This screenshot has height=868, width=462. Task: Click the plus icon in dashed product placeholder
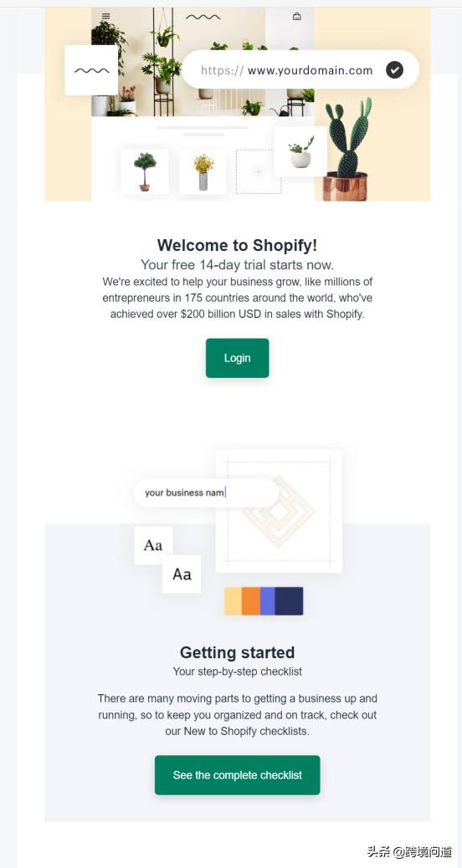[258, 171]
